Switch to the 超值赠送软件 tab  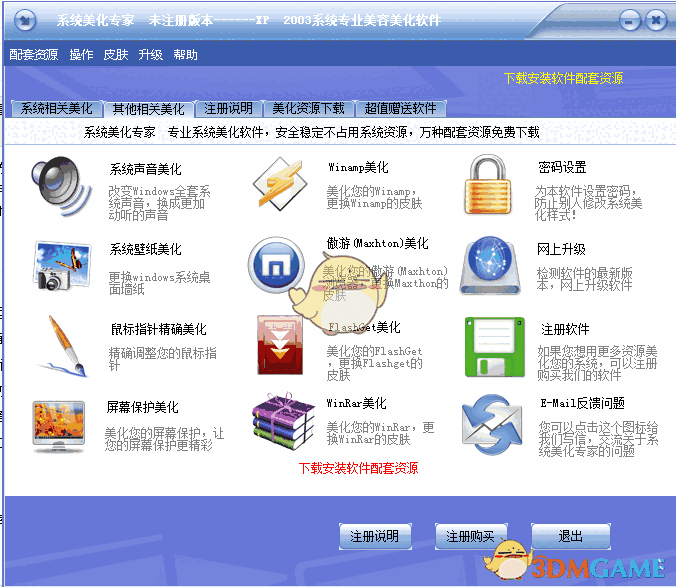click(x=401, y=108)
